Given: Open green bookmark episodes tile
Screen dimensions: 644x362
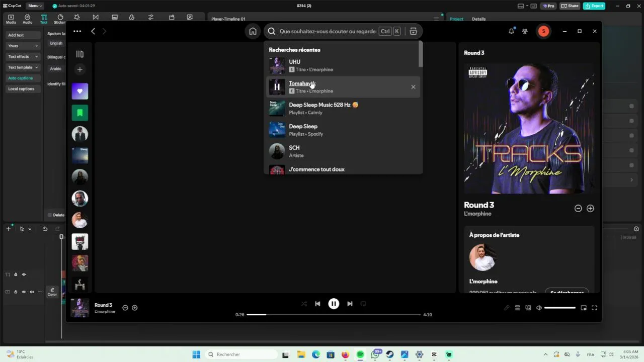Looking at the screenshot, I should point(79,113).
